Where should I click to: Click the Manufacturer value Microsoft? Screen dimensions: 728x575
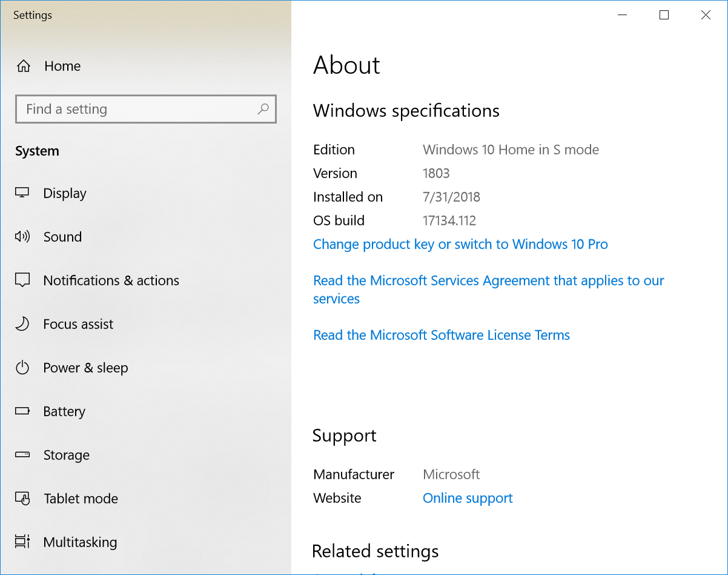pos(451,474)
